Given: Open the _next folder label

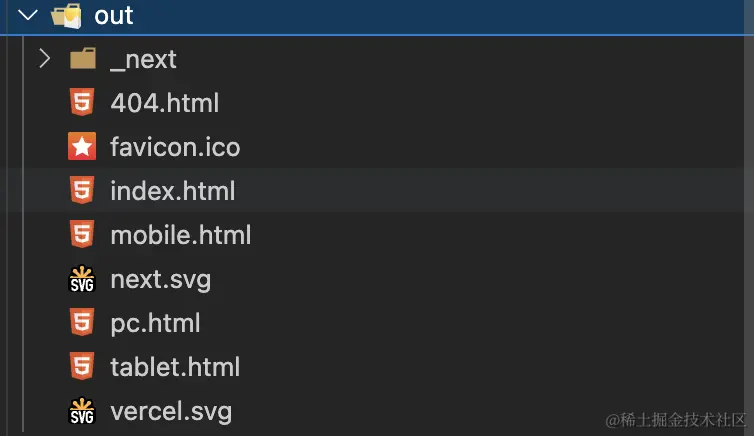Looking at the screenshot, I should tap(143, 59).
